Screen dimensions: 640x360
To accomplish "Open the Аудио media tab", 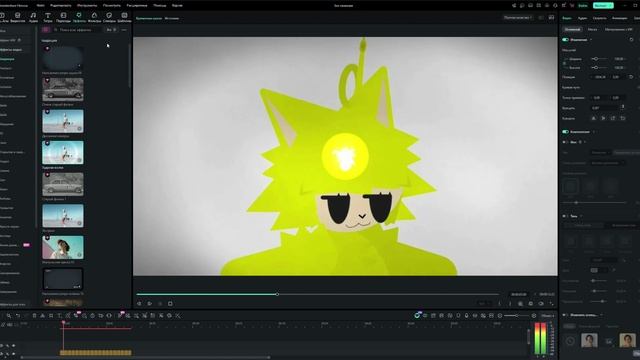I will pyautogui.click(x=33, y=17).
